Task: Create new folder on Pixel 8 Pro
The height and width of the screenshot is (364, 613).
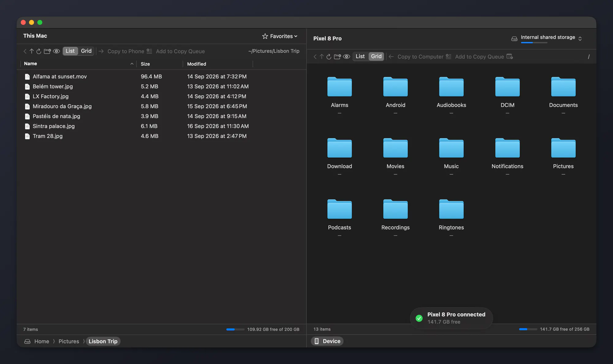Action: [337, 57]
